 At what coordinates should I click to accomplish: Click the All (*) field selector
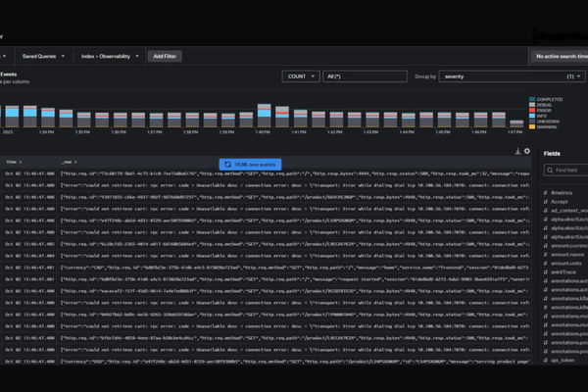click(x=365, y=76)
